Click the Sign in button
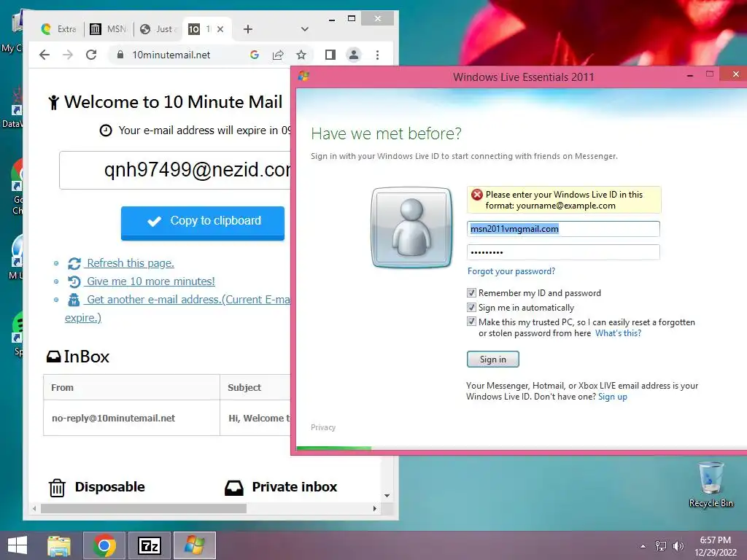This screenshot has width=747, height=560. pos(493,359)
